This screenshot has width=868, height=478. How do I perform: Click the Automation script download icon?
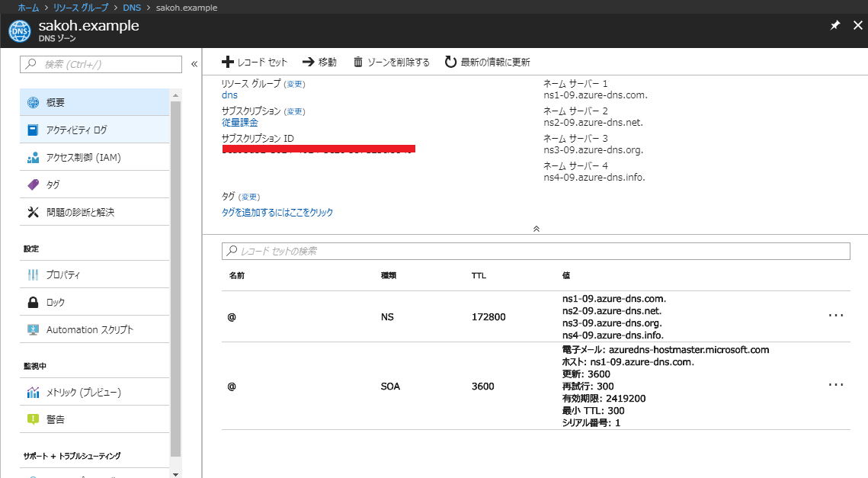pos(34,329)
